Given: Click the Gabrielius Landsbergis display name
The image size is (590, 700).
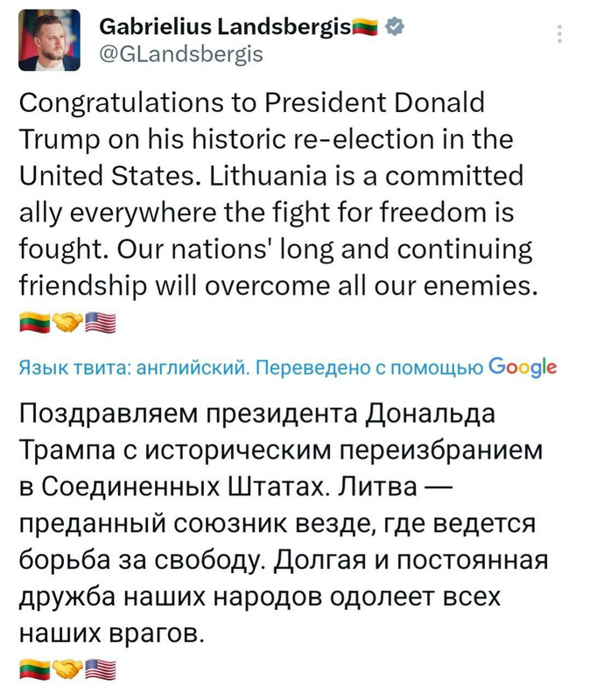Looking at the screenshot, I should (225, 27).
